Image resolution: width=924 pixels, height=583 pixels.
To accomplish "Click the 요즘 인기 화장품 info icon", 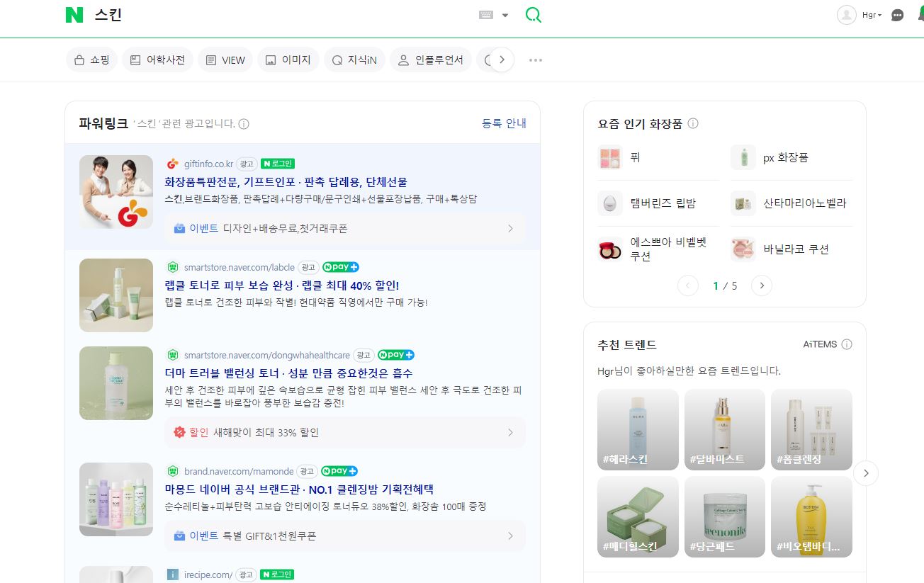I will coord(693,123).
